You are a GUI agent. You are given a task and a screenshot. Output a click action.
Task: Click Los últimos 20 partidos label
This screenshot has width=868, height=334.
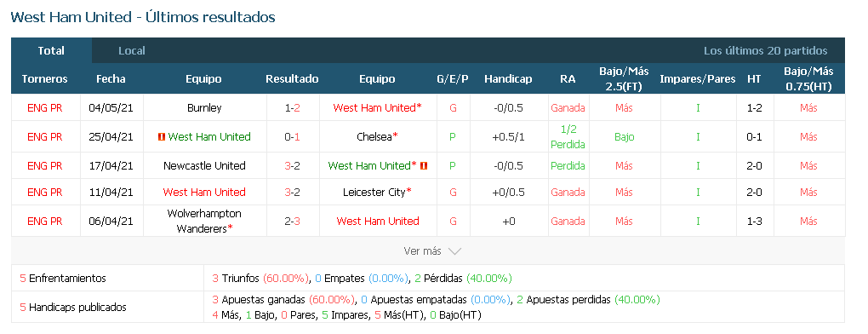coord(766,51)
